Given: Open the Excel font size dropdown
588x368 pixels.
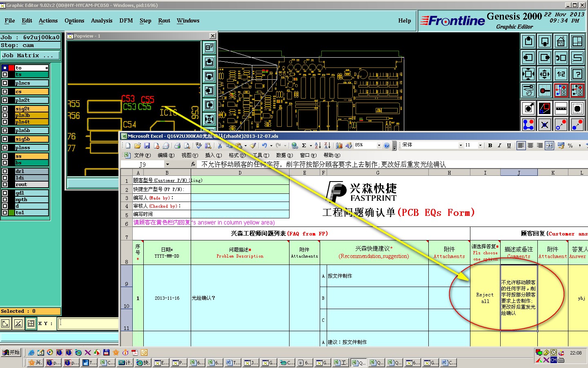Looking at the screenshot, I should point(480,145).
